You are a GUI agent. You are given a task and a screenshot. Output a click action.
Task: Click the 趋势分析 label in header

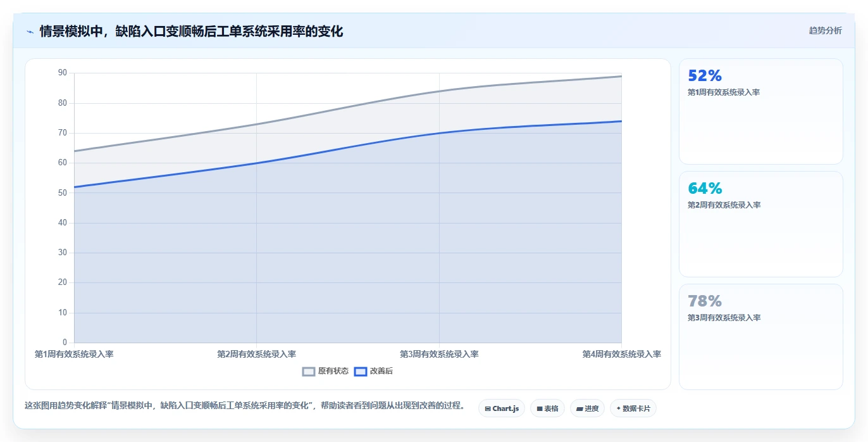tap(825, 30)
